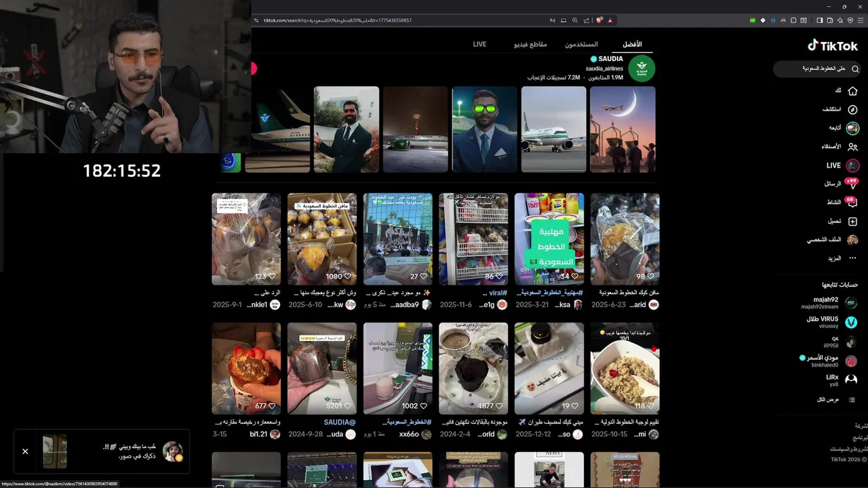Open video thumbnail with 677 likes

[x=246, y=368]
